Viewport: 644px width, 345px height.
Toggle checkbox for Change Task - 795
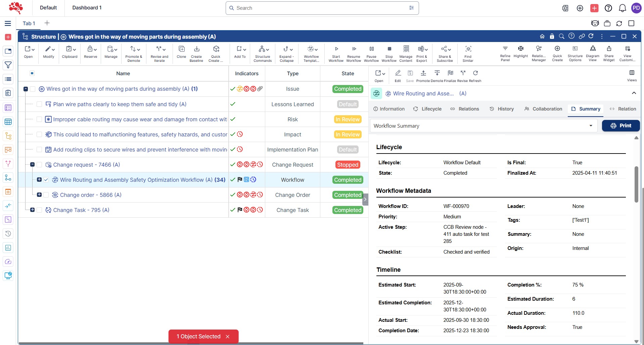point(39,210)
